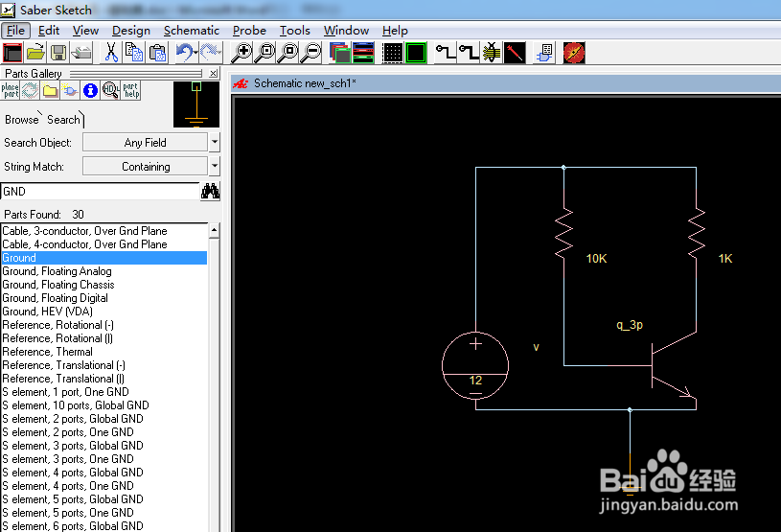Print the schematic using the printer icon
Viewport: 781px width, 532px height.
coord(81,53)
